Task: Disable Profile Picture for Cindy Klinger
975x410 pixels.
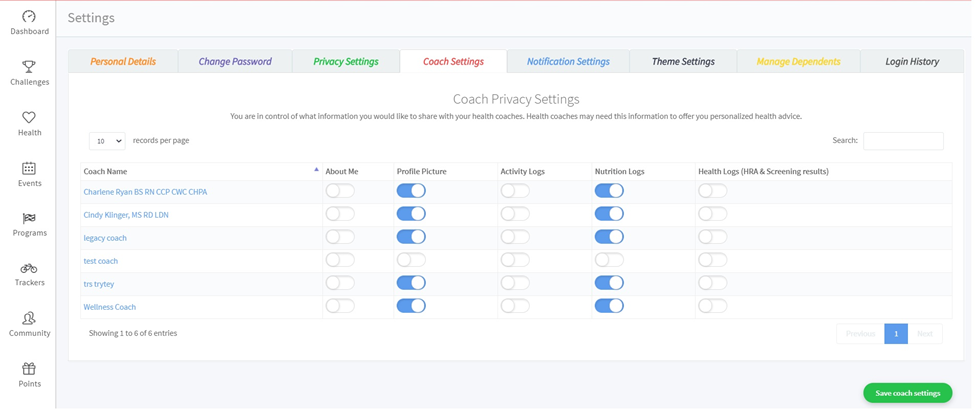Action: point(411,214)
